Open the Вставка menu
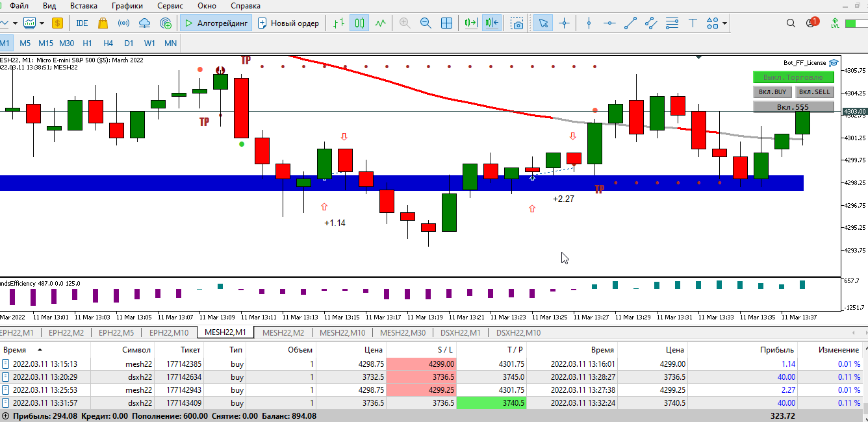 pyautogui.click(x=83, y=5)
